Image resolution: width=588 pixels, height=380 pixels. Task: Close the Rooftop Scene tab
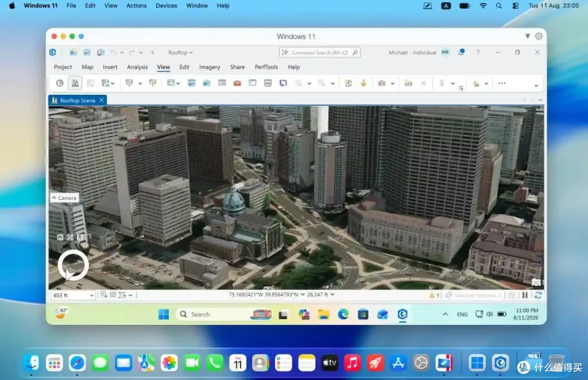[102, 100]
